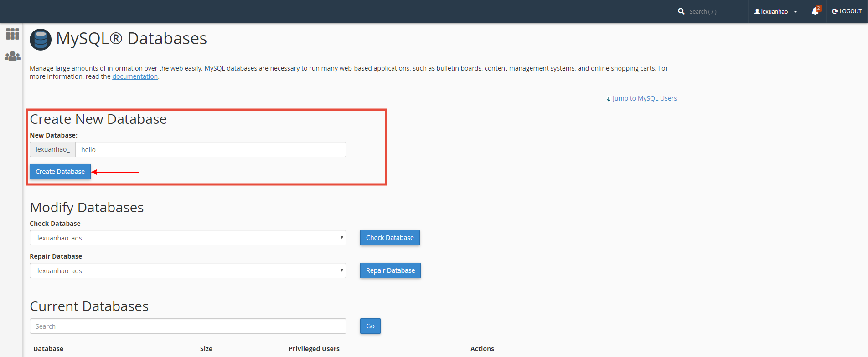
Task: Click the MySQL® Databases page title
Action: [x=131, y=39]
